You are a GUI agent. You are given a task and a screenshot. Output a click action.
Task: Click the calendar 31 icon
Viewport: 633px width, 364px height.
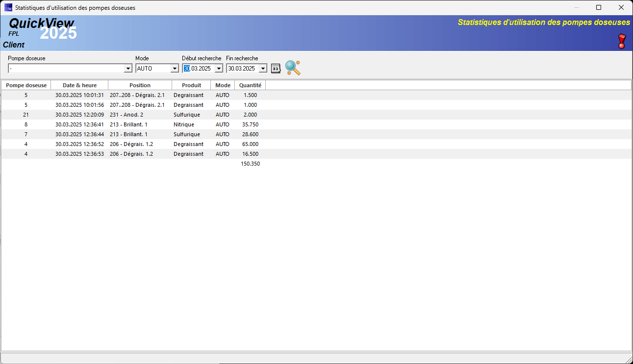276,69
